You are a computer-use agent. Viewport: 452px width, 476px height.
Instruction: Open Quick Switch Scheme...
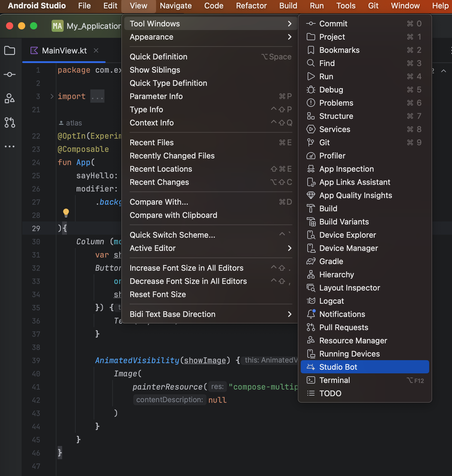(x=211, y=235)
